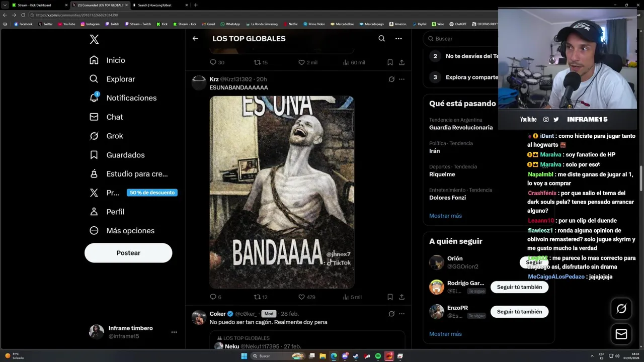Open the Windows Start menu
The image size is (644, 362).
tap(244, 356)
